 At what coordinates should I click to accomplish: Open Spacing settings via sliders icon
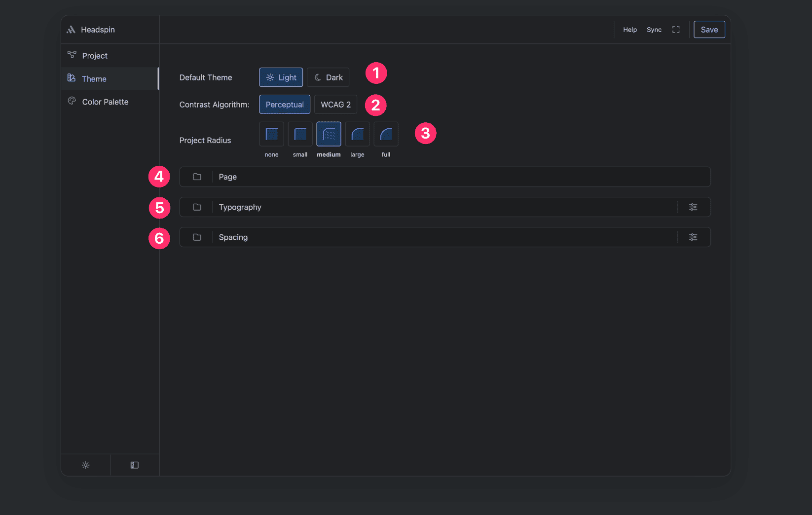point(693,237)
